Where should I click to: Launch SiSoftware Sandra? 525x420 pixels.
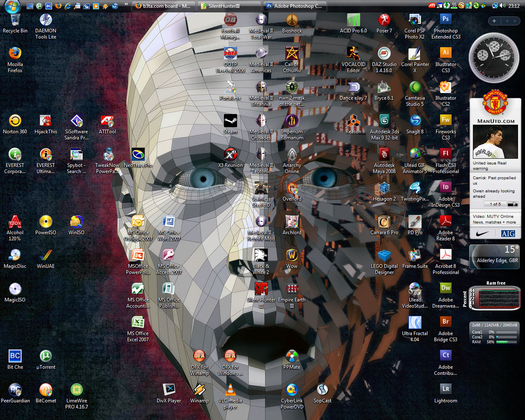point(77,127)
